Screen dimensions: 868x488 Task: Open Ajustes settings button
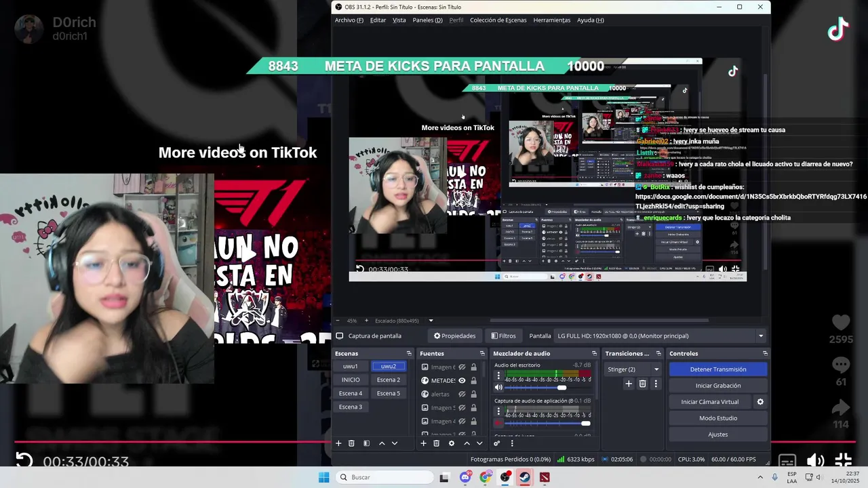tap(718, 434)
